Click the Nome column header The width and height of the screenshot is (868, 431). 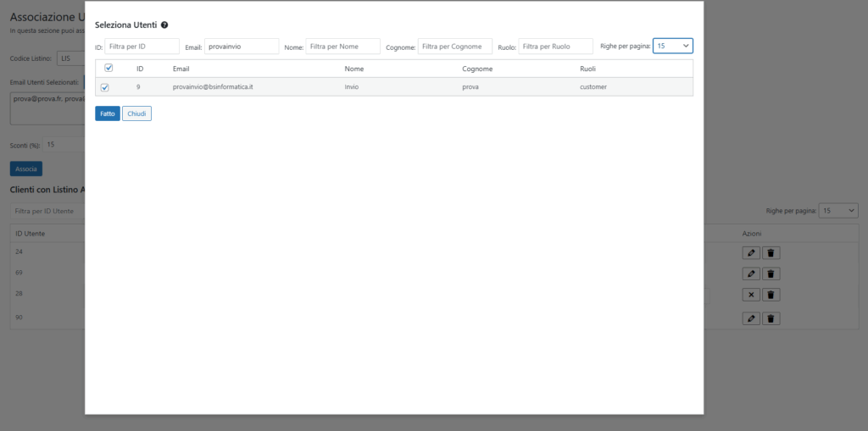click(x=354, y=69)
